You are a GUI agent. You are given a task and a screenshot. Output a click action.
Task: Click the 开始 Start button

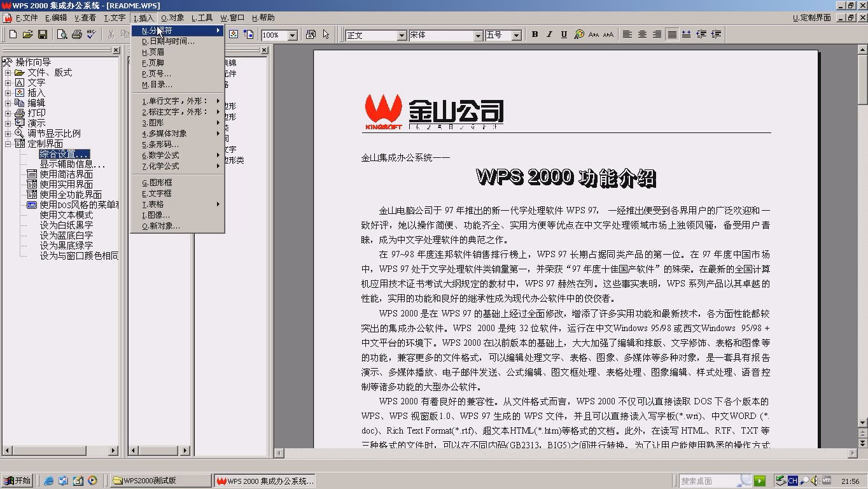pyautogui.click(x=17, y=481)
